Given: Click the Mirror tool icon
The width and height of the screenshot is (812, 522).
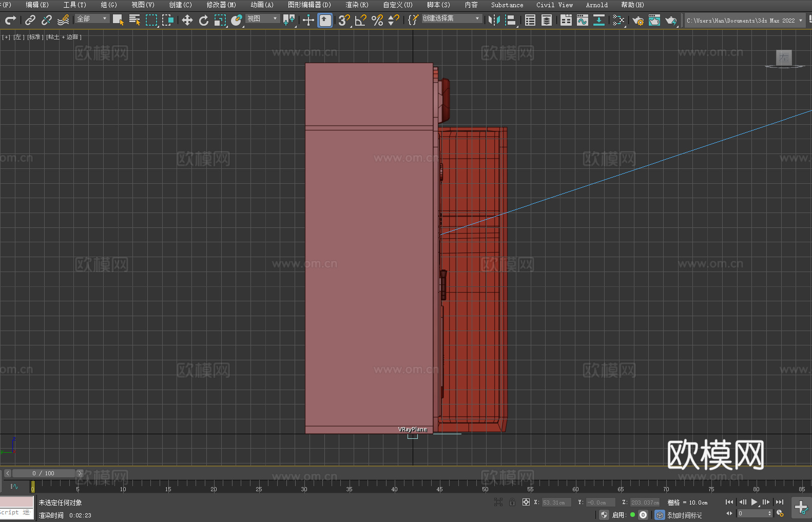Looking at the screenshot, I should point(494,20).
